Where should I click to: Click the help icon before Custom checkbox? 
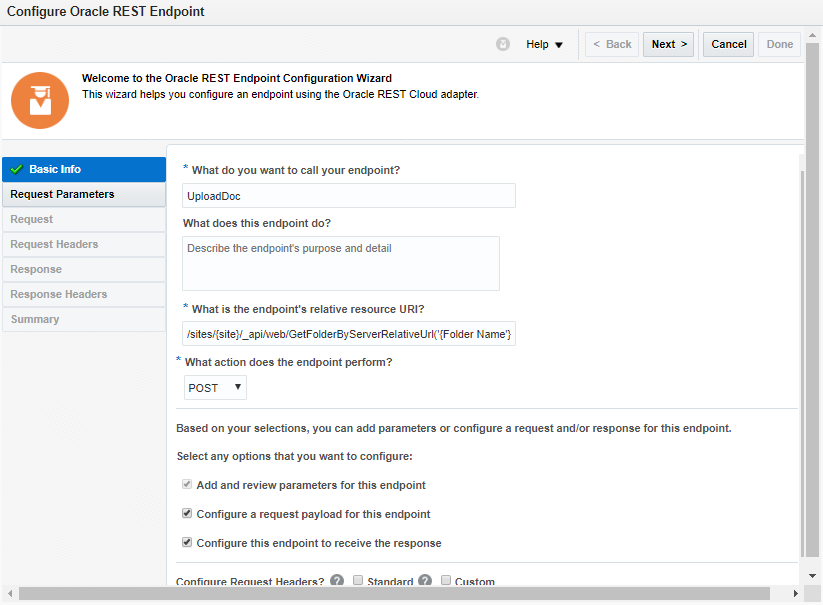[x=425, y=581]
